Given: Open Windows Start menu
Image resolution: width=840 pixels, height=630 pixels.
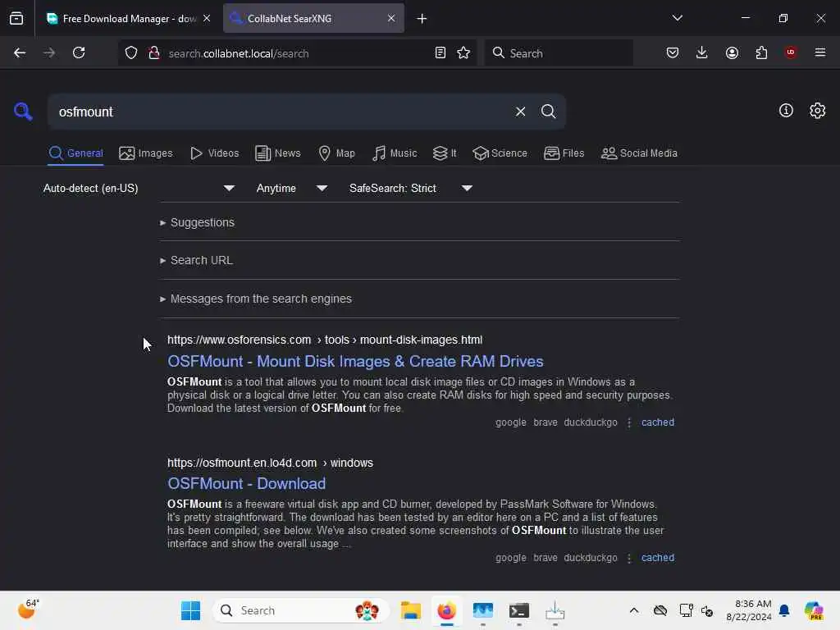Looking at the screenshot, I should pos(190,610).
